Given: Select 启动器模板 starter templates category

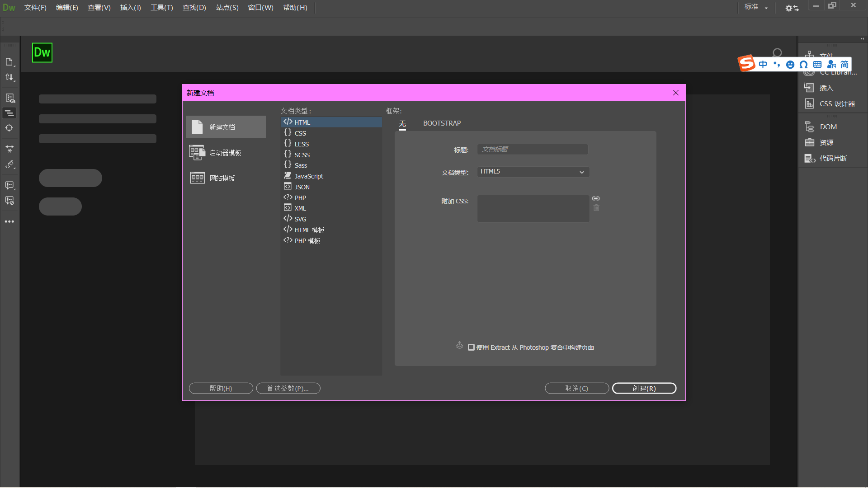Looking at the screenshot, I should pos(225,153).
